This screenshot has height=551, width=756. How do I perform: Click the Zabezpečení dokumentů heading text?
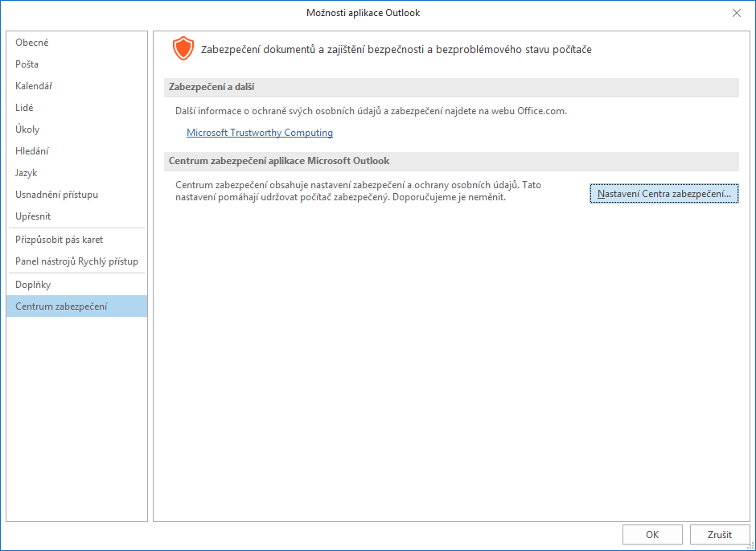point(396,49)
